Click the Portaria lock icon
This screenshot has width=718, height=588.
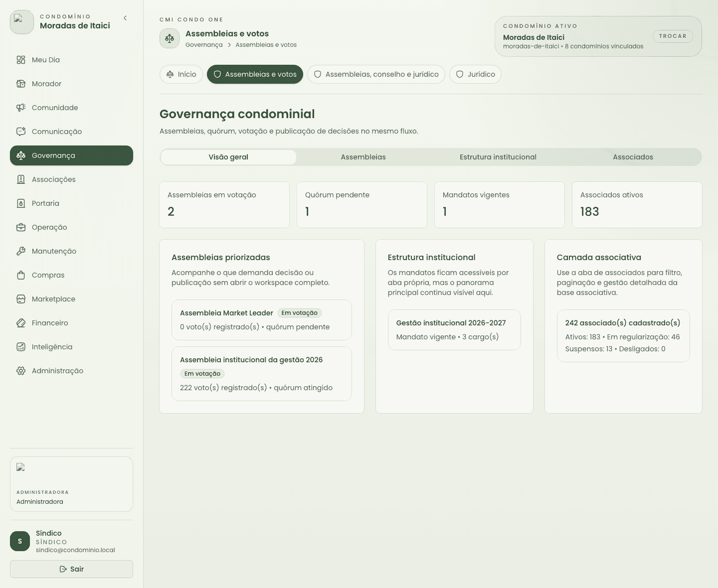tap(21, 203)
